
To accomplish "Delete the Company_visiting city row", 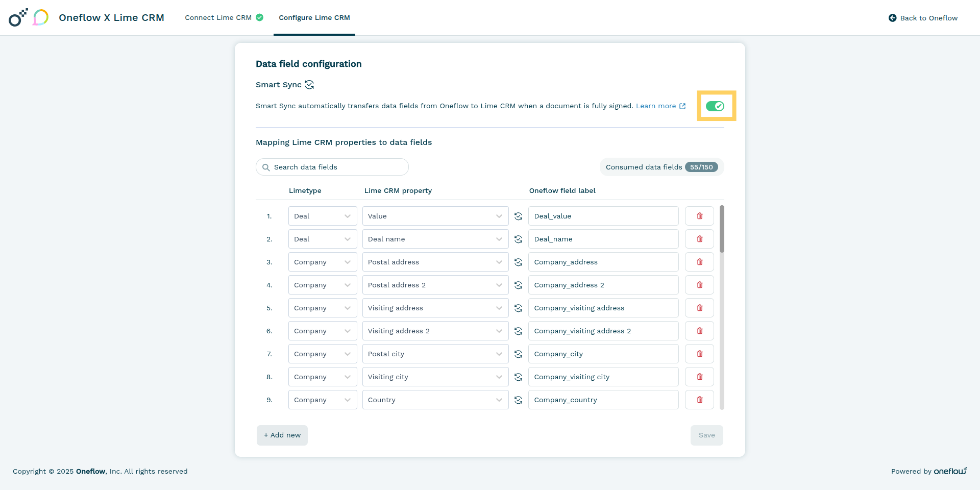I will click(699, 377).
